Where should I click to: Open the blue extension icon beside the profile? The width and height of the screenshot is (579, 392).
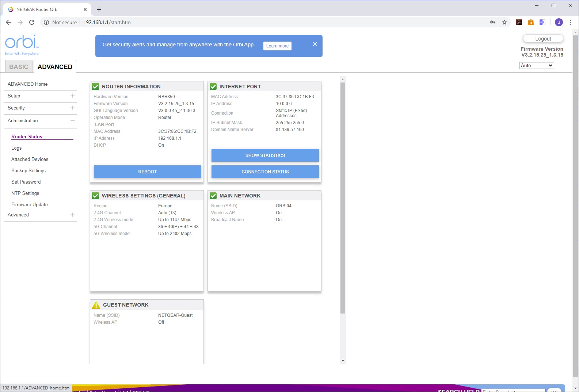pos(542,22)
